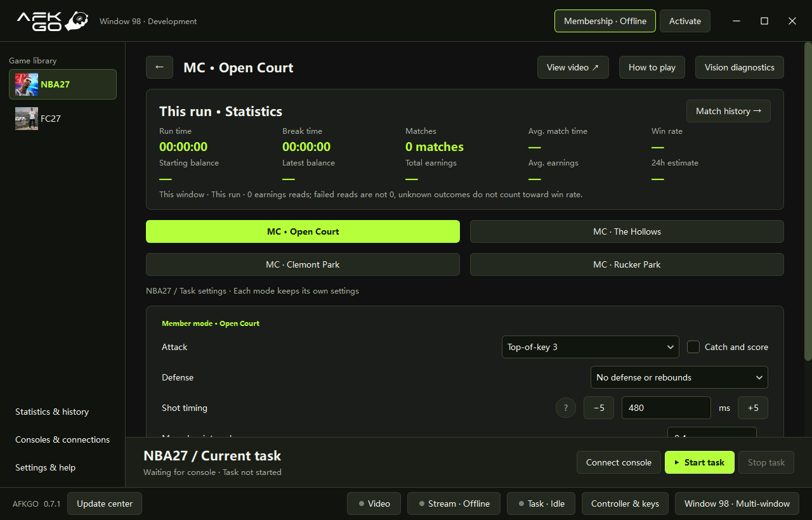Click the Membership · Offline status button
The width and height of the screenshot is (812, 520).
click(x=605, y=21)
